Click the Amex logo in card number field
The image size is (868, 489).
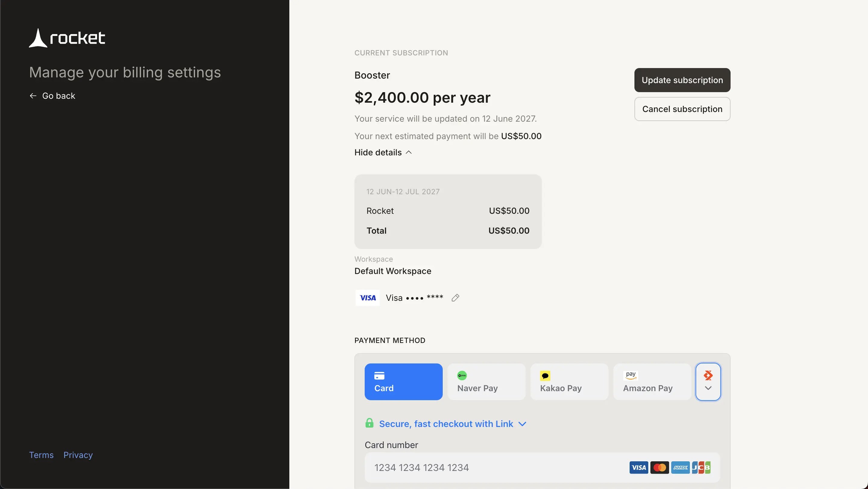tap(680, 467)
